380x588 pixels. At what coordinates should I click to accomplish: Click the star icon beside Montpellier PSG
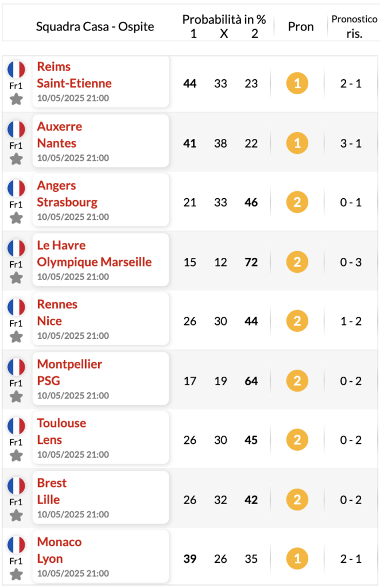point(16,396)
